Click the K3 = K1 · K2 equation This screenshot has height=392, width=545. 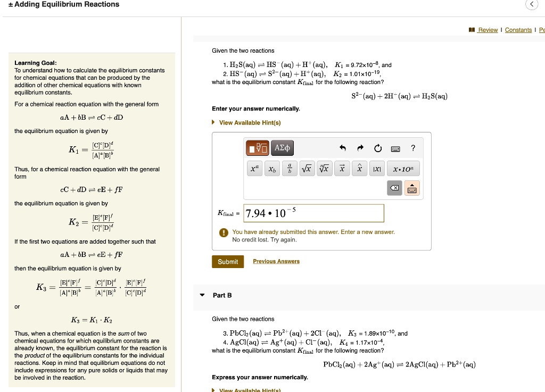[92, 320]
